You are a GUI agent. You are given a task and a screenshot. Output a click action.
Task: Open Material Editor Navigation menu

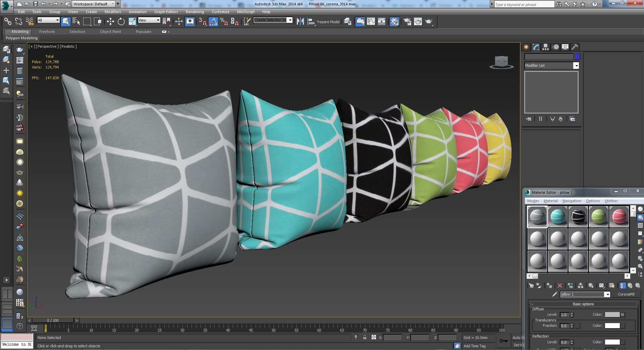572,201
